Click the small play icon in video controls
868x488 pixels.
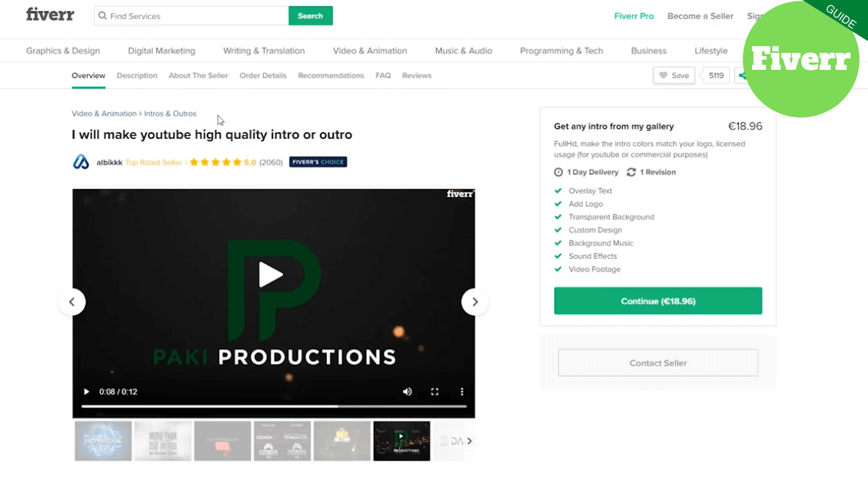(x=86, y=392)
